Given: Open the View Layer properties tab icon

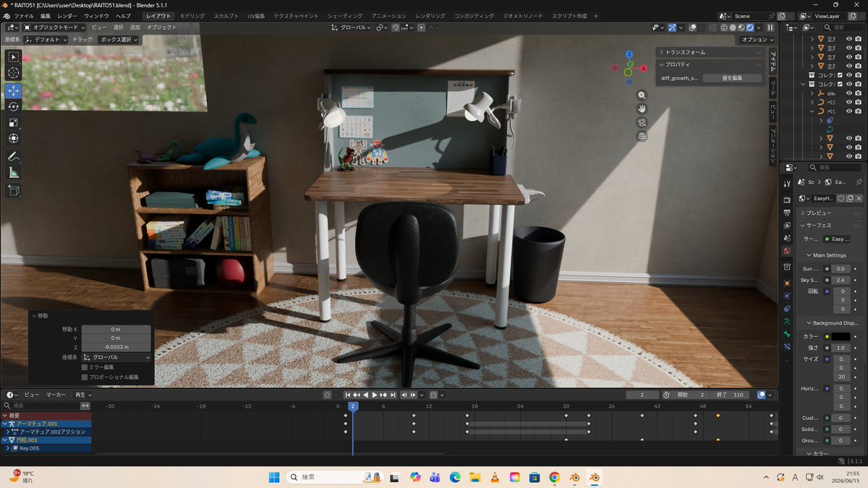Looking at the screenshot, I should [x=787, y=225].
